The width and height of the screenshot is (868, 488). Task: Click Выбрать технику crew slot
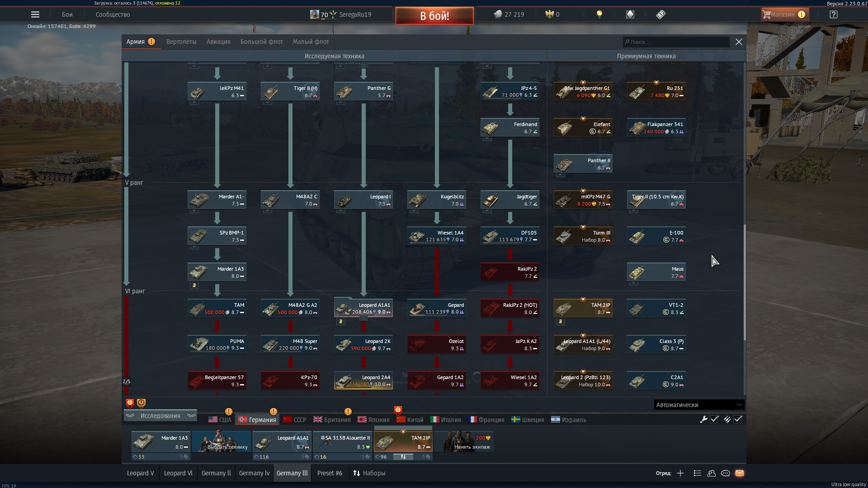tap(222, 441)
